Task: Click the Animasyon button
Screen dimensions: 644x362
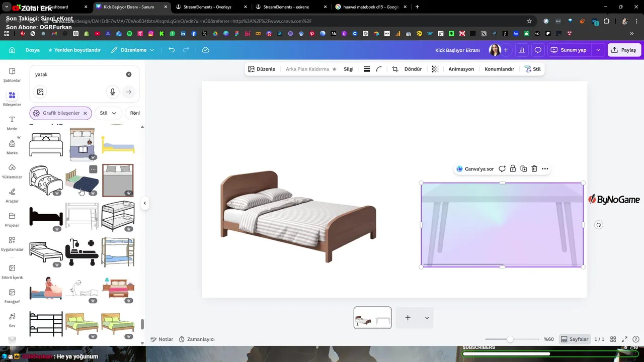Action: 461,69
